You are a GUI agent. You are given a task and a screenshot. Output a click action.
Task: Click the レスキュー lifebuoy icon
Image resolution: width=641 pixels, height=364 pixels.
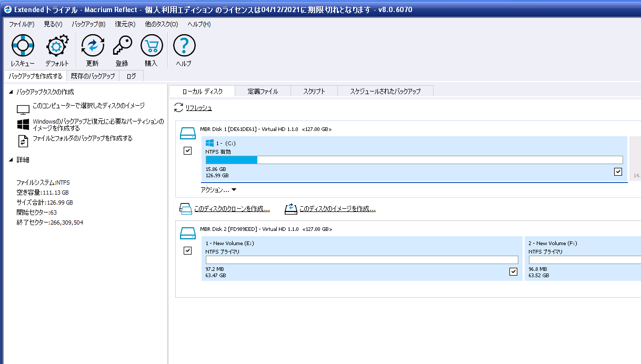click(x=23, y=46)
